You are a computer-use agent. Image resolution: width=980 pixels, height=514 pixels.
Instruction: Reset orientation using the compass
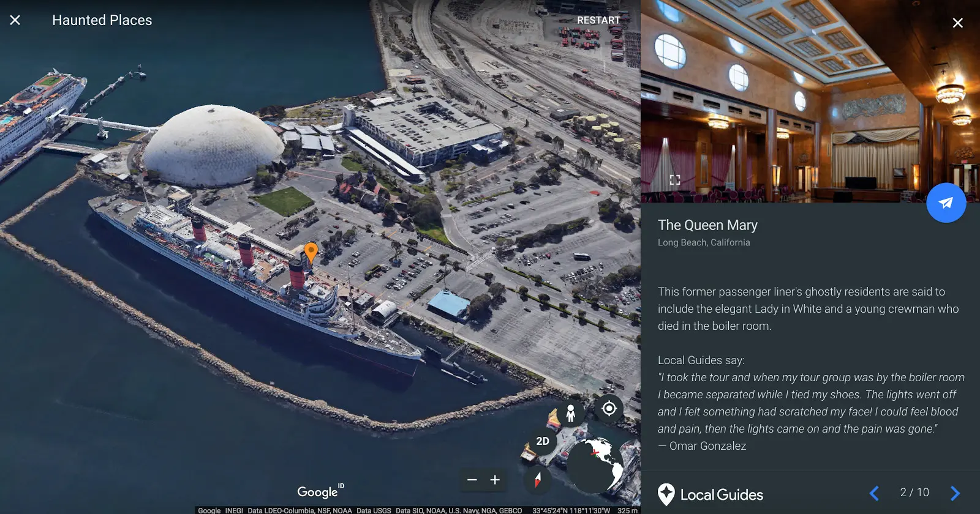538,479
